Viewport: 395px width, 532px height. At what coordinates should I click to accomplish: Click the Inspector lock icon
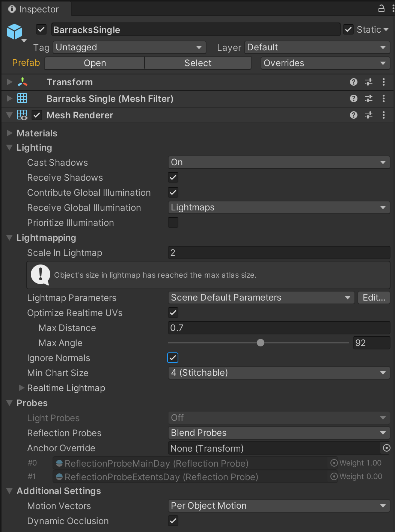381,8
